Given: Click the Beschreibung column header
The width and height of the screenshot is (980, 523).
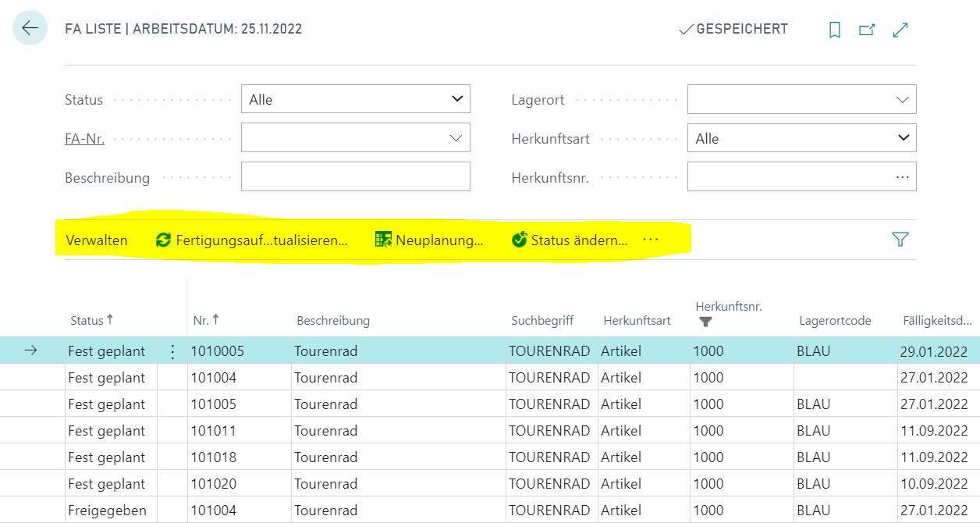Looking at the screenshot, I should 333,321.
